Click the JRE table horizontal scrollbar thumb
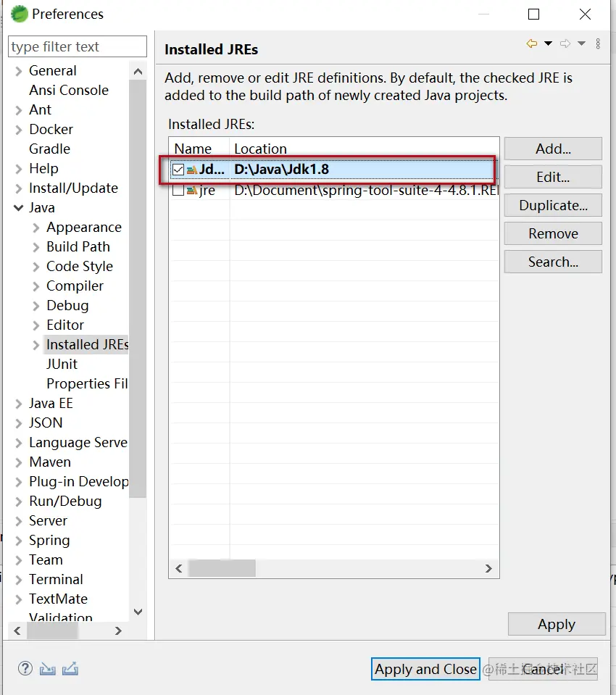 pos(222,568)
